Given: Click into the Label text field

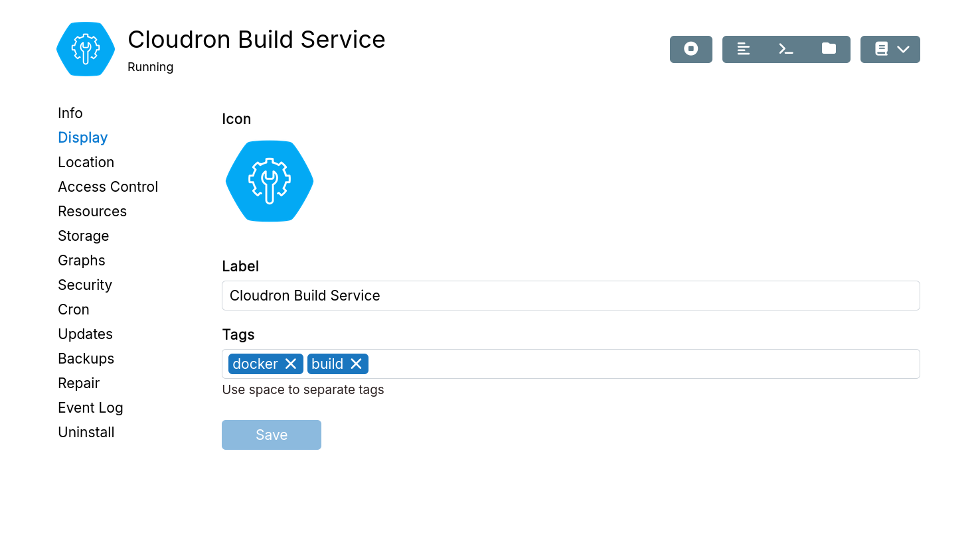Looking at the screenshot, I should (570, 295).
